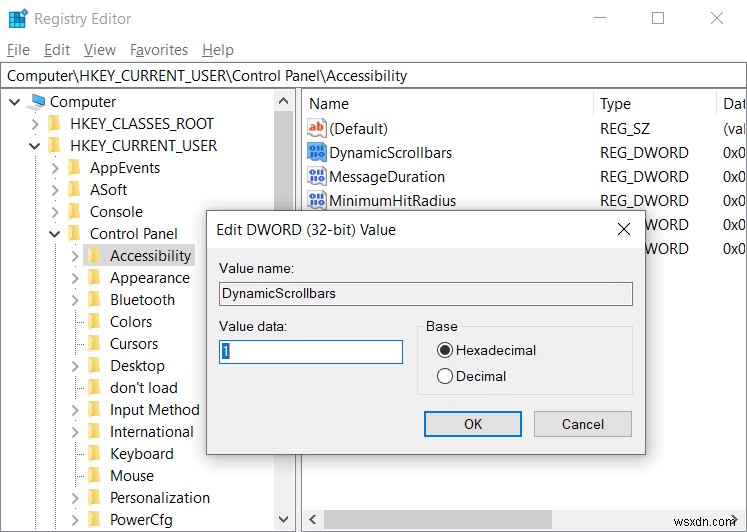The image size is (747, 532).
Task: Click the Control Panel folder icon
Action: point(74,233)
